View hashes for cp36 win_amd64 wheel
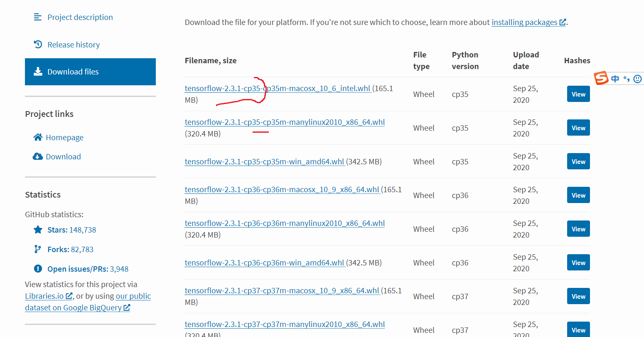 [578, 263]
